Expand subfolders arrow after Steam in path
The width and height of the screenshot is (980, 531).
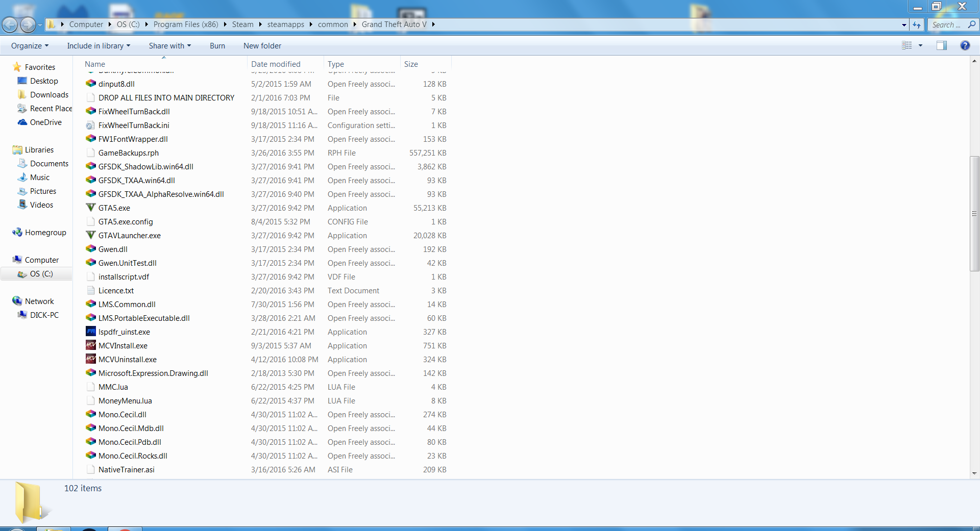point(260,24)
